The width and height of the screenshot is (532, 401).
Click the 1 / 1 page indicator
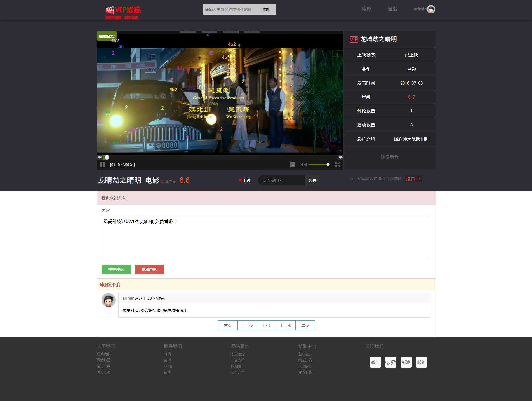pyautogui.click(x=266, y=325)
